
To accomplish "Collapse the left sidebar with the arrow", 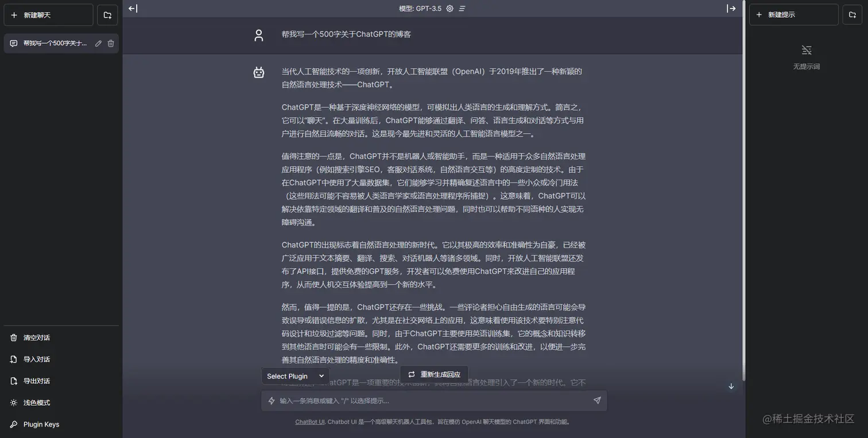I will point(133,8).
